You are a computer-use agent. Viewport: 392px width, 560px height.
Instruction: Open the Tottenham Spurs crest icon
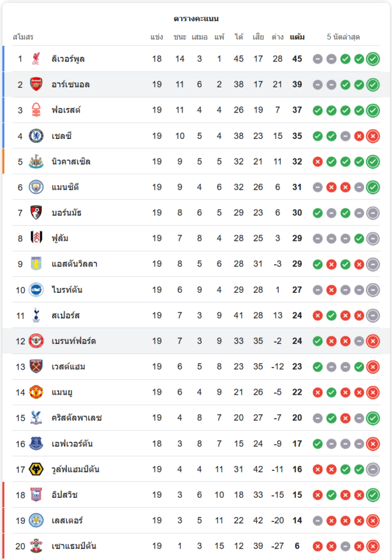tap(36, 315)
